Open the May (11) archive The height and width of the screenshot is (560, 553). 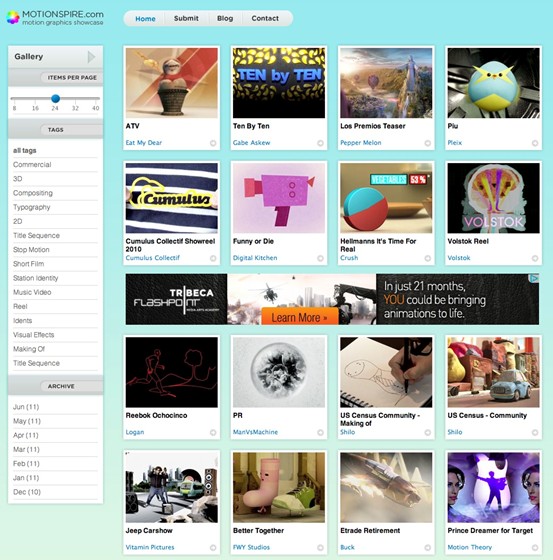pos(27,421)
